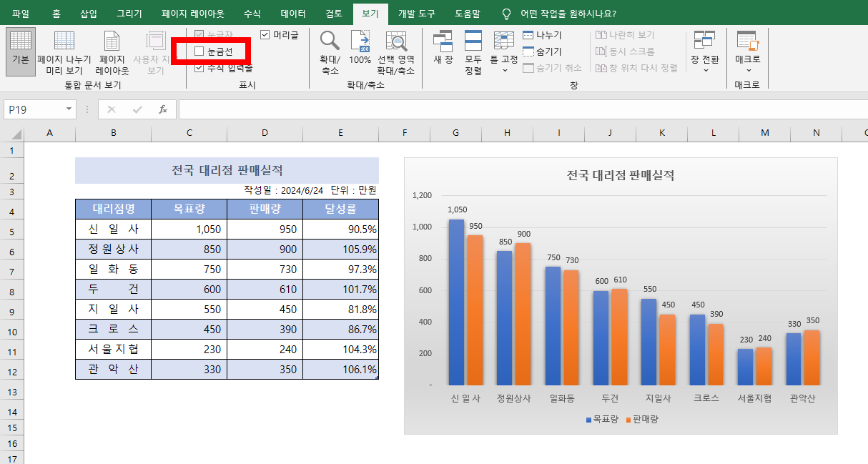Click Arrange All (모두 정렬)

[473, 53]
